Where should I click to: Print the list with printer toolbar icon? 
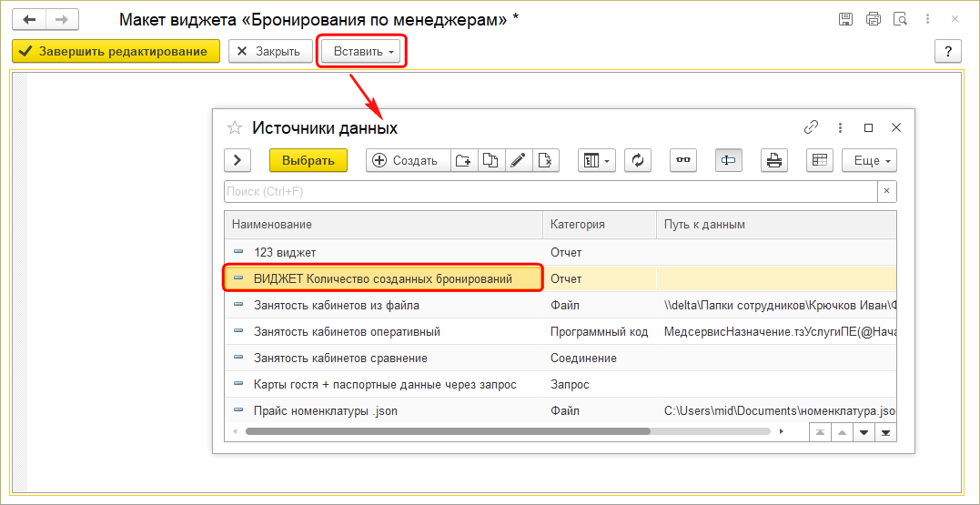point(773,160)
